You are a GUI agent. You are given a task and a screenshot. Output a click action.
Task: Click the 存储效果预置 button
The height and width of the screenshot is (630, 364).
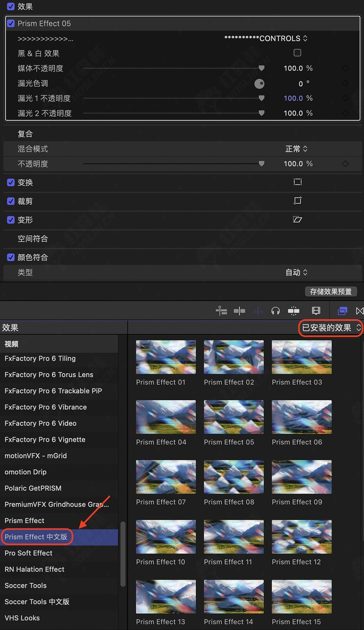331,291
